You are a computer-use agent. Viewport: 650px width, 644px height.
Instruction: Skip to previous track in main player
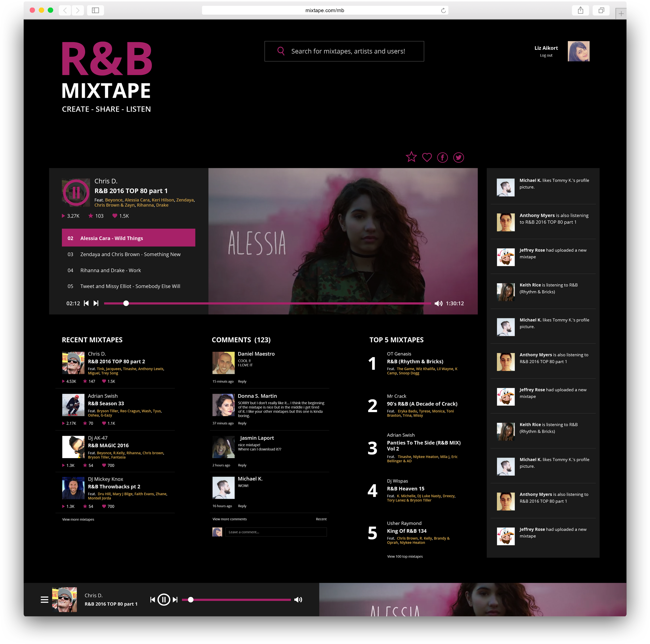click(86, 303)
